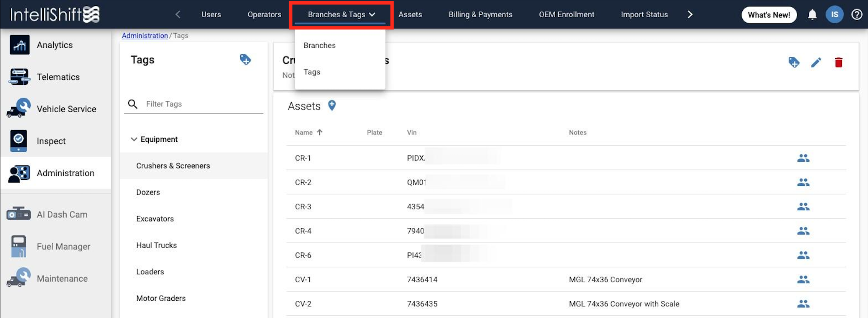Open the Vehicle Service module icon
Image resolution: width=868 pixels, height=318 pixels.
tap(19, 108)
